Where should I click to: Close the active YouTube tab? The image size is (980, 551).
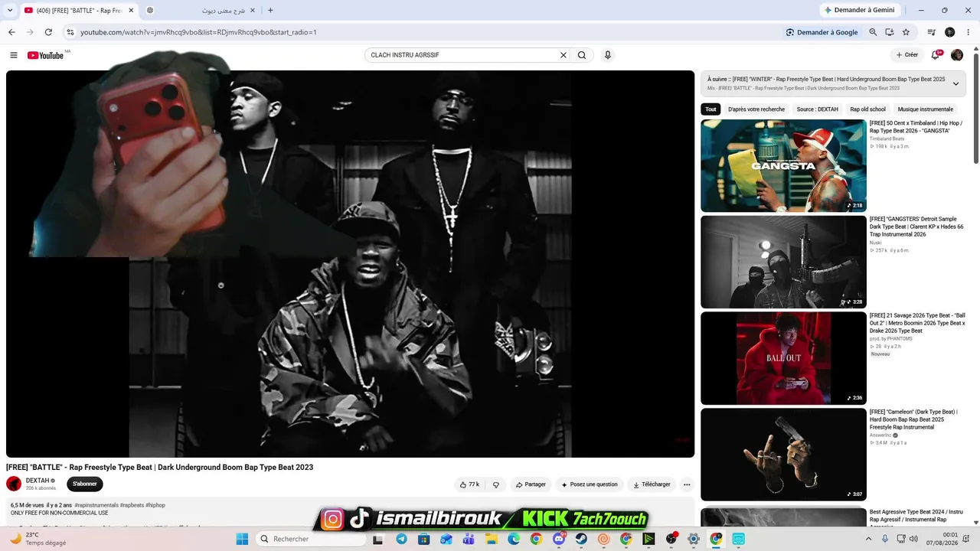[x=129, y=10]
